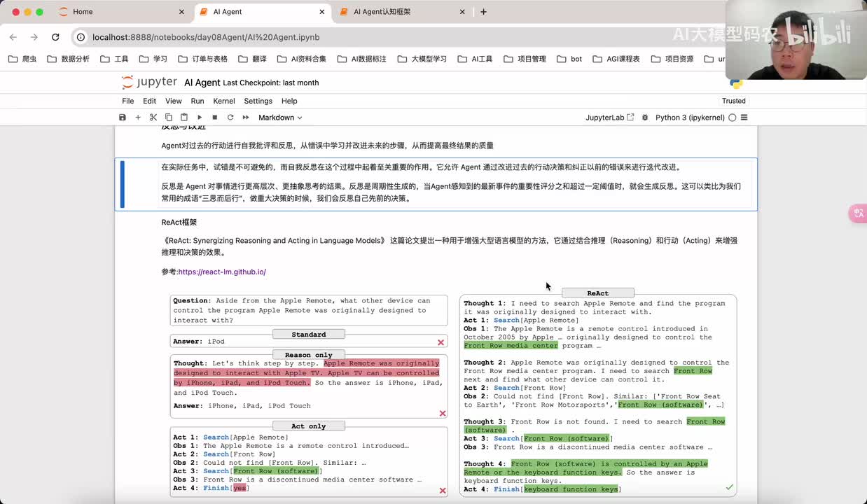This screenshot has width=867, height=504.
Task: Open the AI工具 bookmark folder
Action: tap(475, 59)
